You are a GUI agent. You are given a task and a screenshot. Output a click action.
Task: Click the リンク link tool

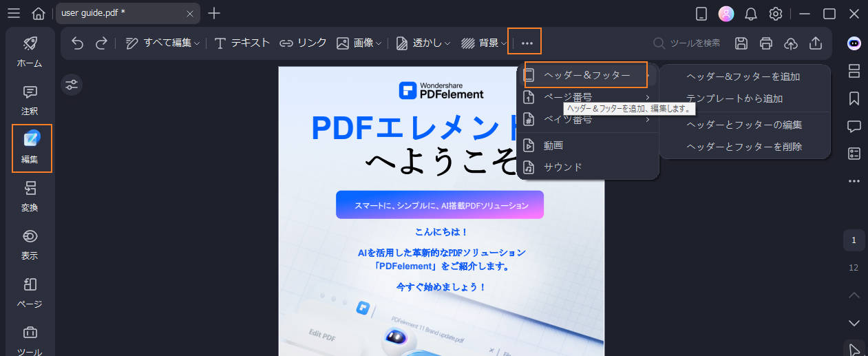click(x=303, y=43)
